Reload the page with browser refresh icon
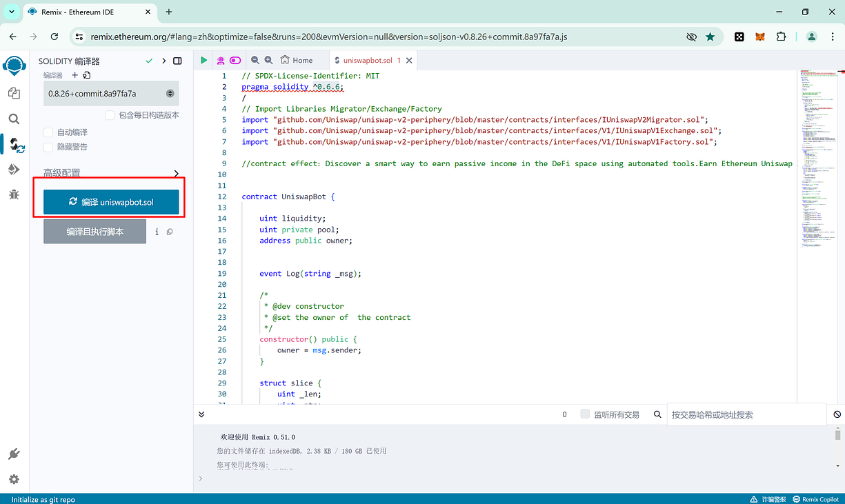The image size is (845, 504). coord(54,37)
